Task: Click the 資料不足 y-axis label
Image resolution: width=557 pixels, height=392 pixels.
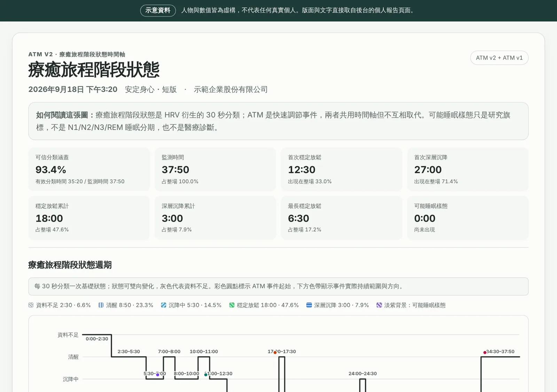Action: click(68, 335)
